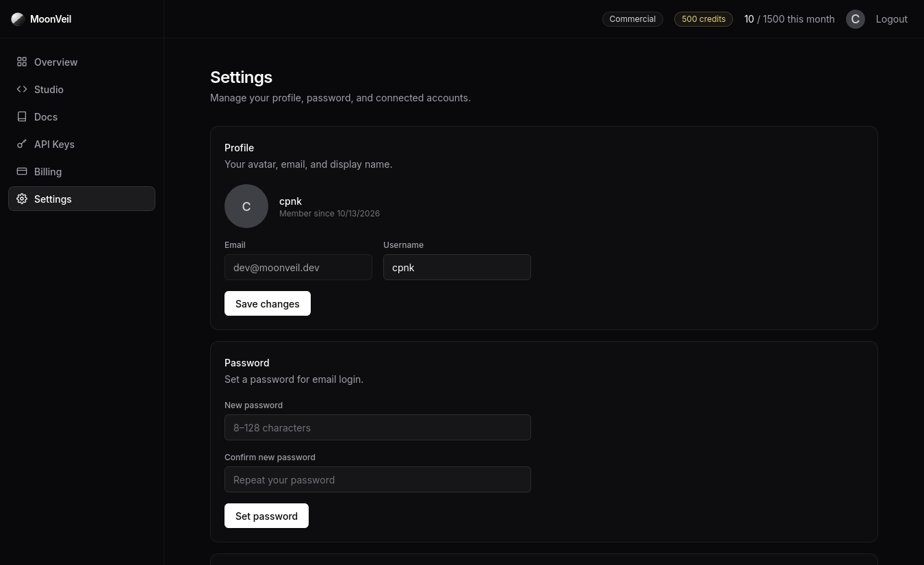This screenshot has height=565, width=924.
Task: Navigate to API Keys
Action: (81, 144)
